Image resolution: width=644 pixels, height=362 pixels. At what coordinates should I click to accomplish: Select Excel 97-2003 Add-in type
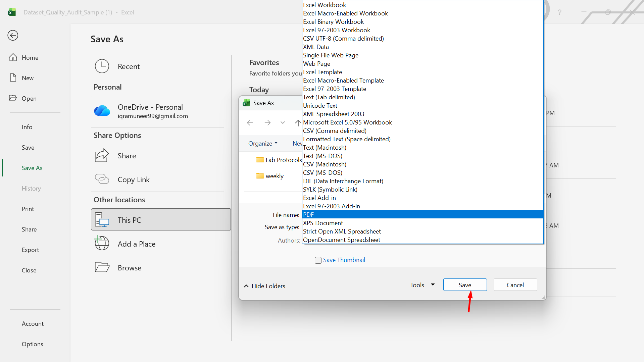[x=423, y=206]
